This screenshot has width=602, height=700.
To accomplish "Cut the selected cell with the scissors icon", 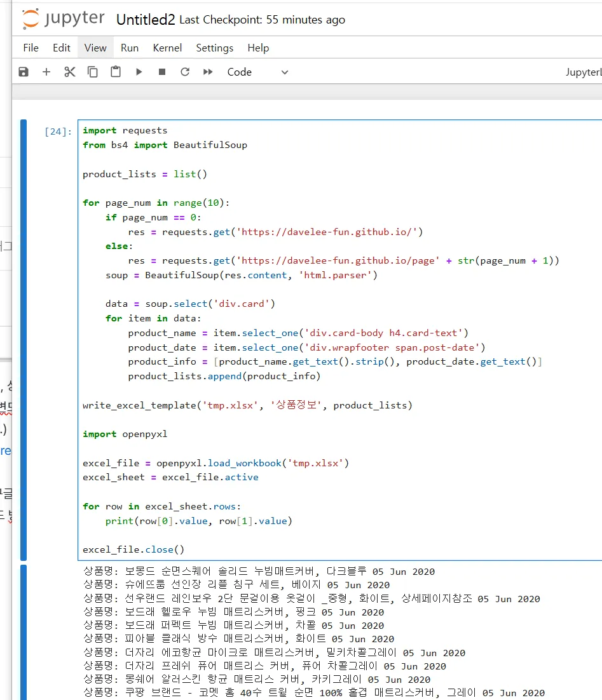I will [x=70, y=72].
